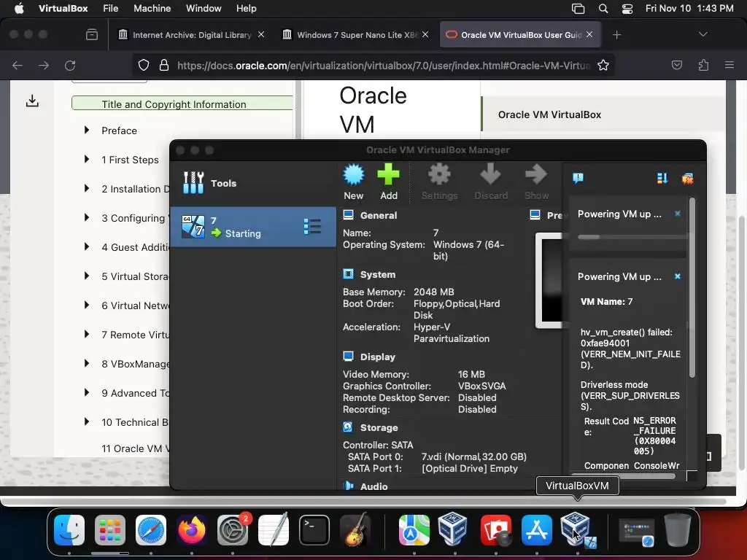The width and height of the screenshot is (747, 560).
Task: Open the Tools item in VirtualBox sidebar
Action: coord(253,183)
